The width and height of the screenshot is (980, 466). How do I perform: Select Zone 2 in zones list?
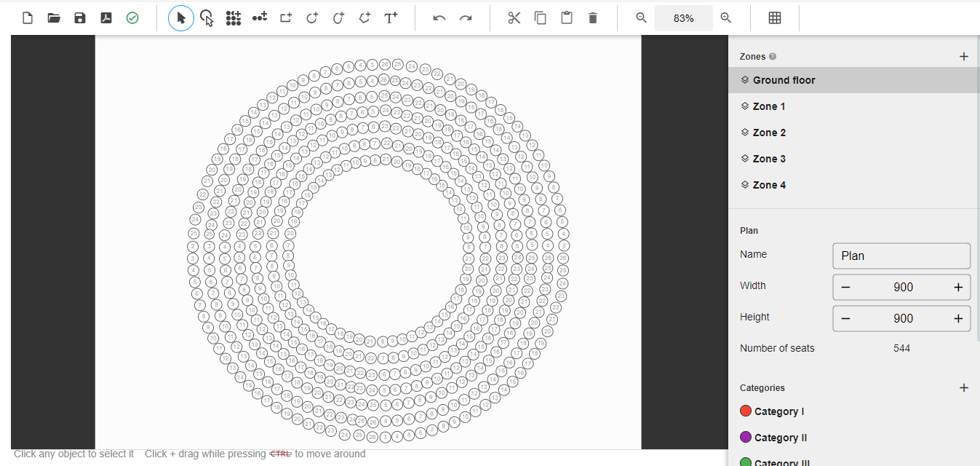pyautogui.click(x=769, y=133)
